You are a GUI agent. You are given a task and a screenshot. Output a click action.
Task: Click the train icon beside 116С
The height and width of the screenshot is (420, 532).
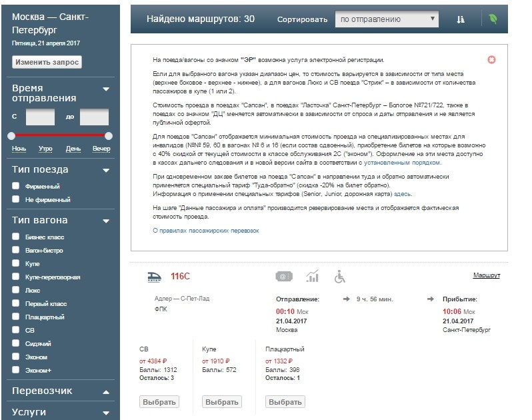point(154,276)
